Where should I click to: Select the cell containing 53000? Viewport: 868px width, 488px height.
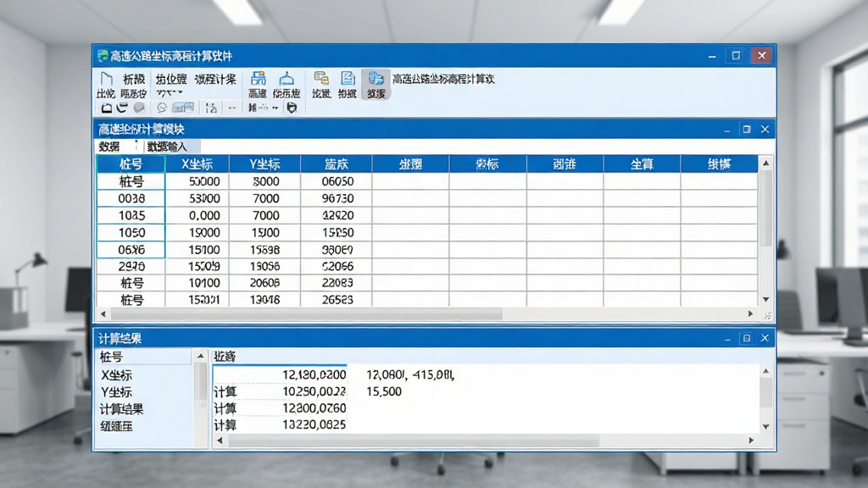click(197, 198)
